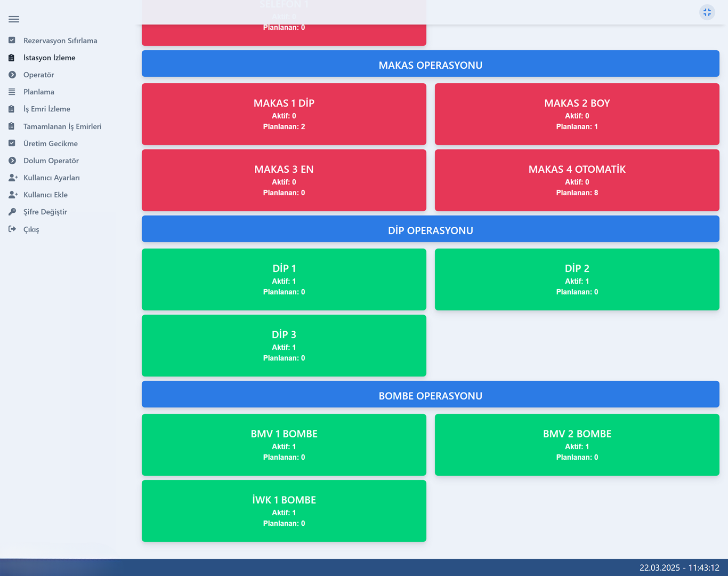Go to Operatör page
The height and width of the screenshot is (576, 728).
click(38, 75)
